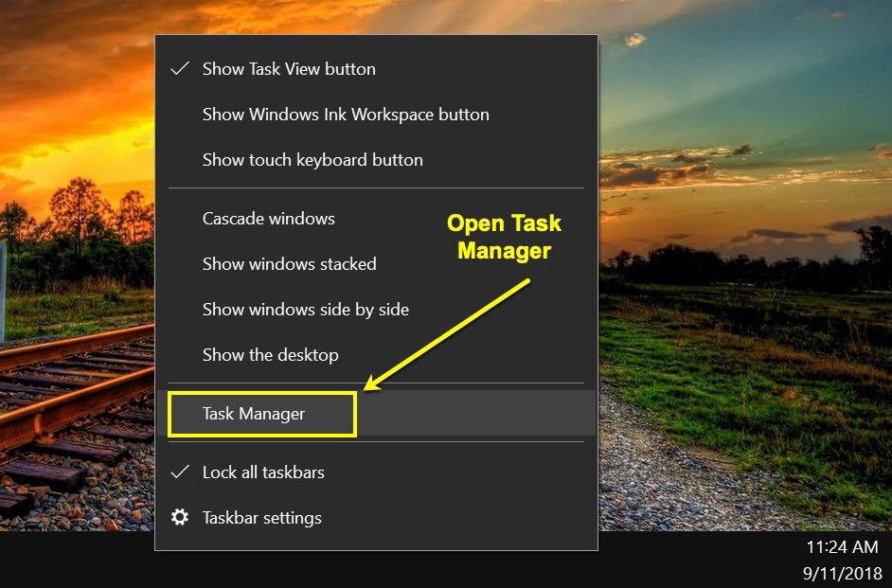Choose Cascade windows
Screen dimensions: 892x588
coord(268,219)
